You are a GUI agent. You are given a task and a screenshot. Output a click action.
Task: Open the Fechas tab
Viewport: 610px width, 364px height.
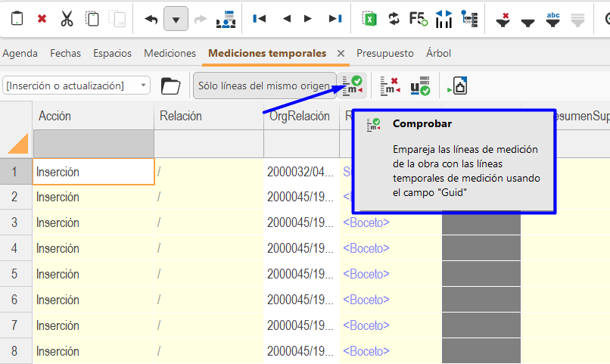click(65, 53)
